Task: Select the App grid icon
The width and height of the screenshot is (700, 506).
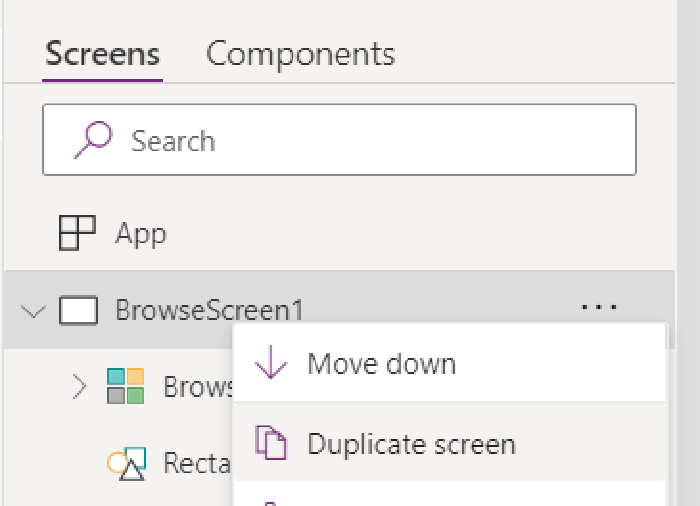Action: coord(77,234)
